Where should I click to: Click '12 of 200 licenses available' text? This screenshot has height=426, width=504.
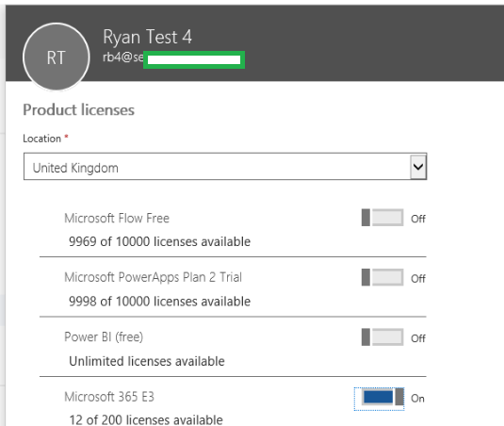[146, 420]
